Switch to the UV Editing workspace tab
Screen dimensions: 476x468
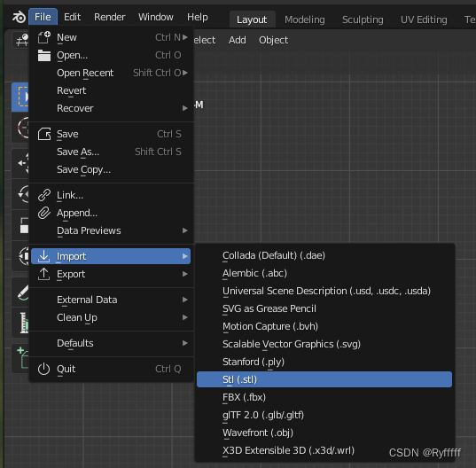424,19
